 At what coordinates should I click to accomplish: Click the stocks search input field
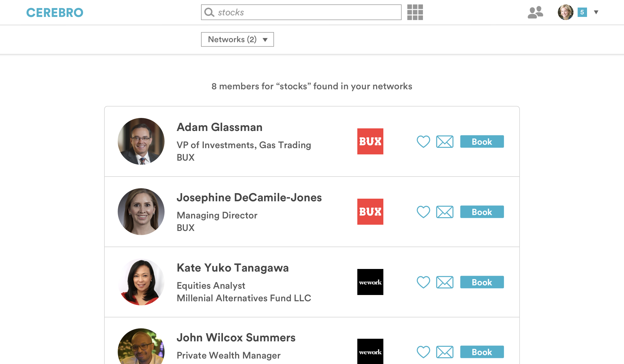coord(307,12)
